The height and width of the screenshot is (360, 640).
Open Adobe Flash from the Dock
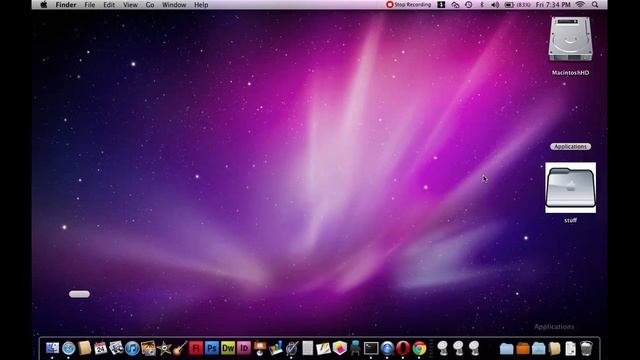[196, 348]
